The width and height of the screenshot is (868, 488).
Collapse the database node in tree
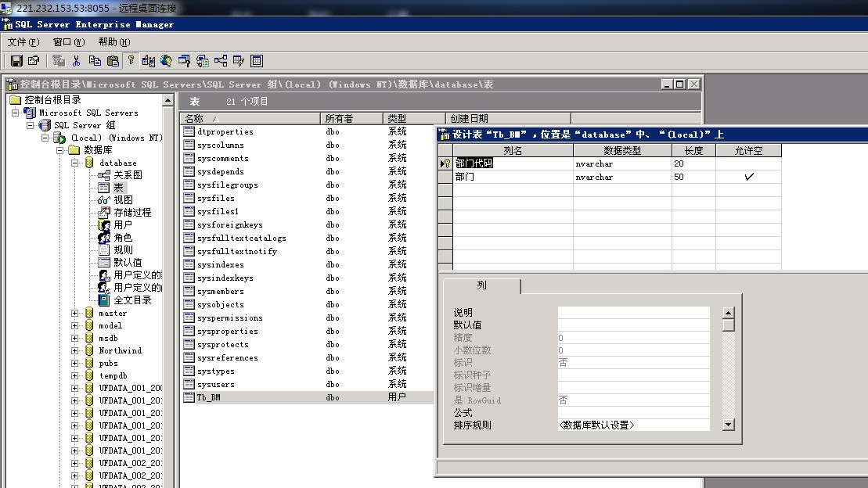pos(74,163)
